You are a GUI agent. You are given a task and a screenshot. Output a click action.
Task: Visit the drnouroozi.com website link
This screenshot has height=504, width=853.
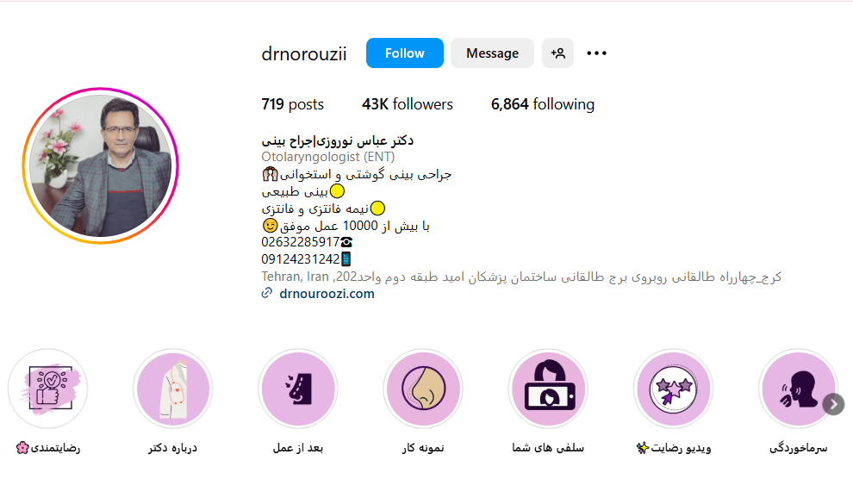pos(327,294)
